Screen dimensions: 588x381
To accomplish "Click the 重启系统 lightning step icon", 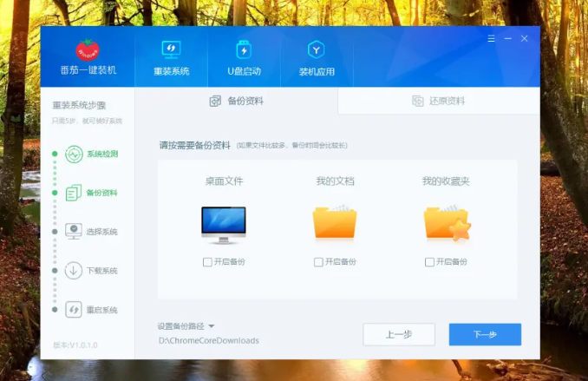I will click(x=74, y=310).
